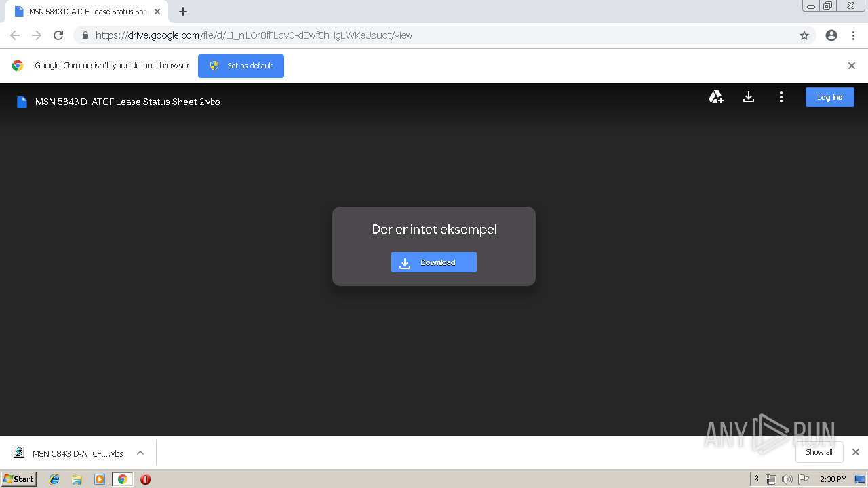868x488 pixels.
Task: Open a new tab with plus button
Action: click(183, 12)
